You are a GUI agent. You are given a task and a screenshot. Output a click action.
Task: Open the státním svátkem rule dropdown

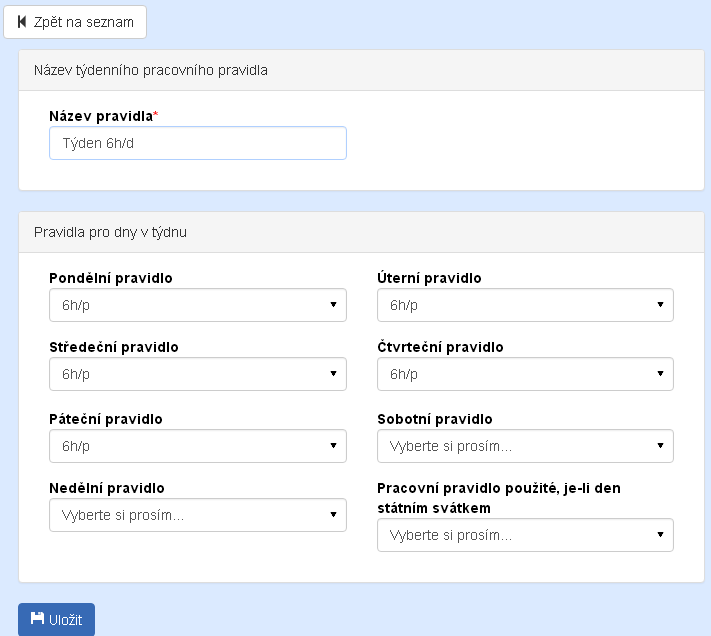coord(525,535)
